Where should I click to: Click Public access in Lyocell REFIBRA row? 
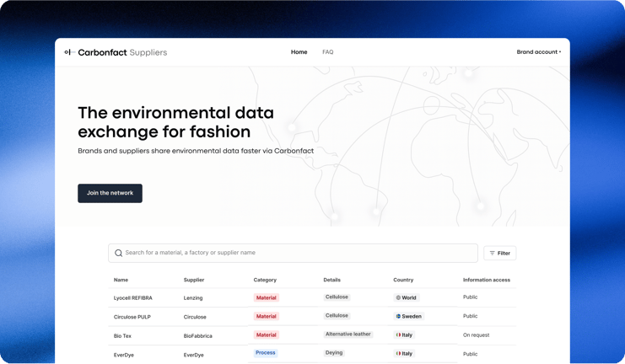click(x=471, y=297)
